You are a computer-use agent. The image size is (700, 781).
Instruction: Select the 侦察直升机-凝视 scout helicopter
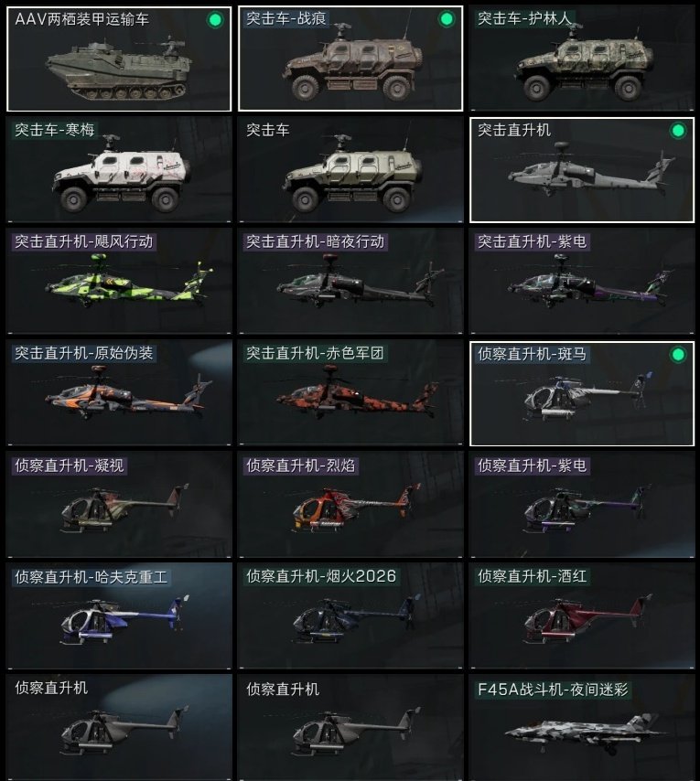(119, 505)
